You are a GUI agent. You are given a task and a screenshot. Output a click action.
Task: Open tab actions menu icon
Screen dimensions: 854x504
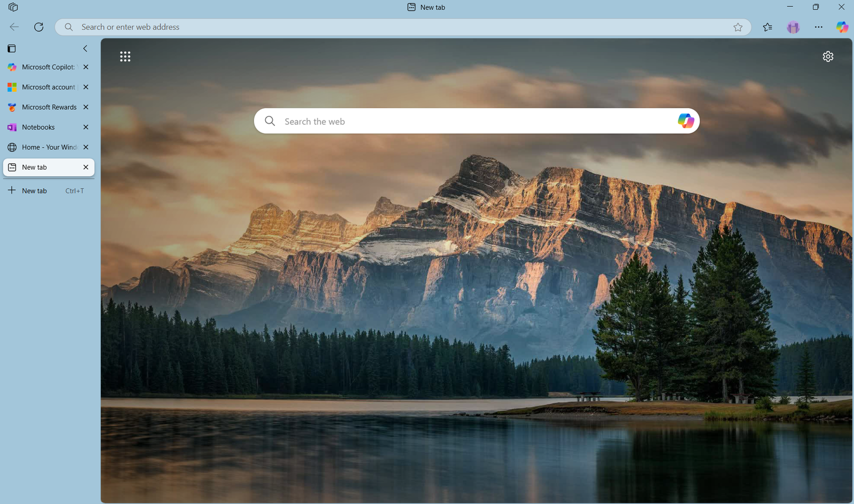(12, 49)
